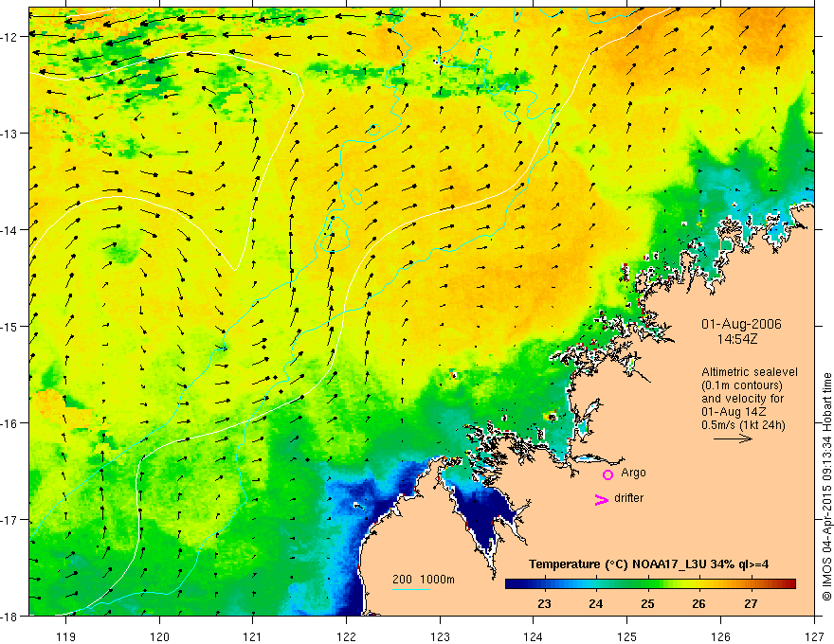This screenshot has width=834, height=644.
Task: Click the IMOS copyright timestamp text
Action: (826, 487)
